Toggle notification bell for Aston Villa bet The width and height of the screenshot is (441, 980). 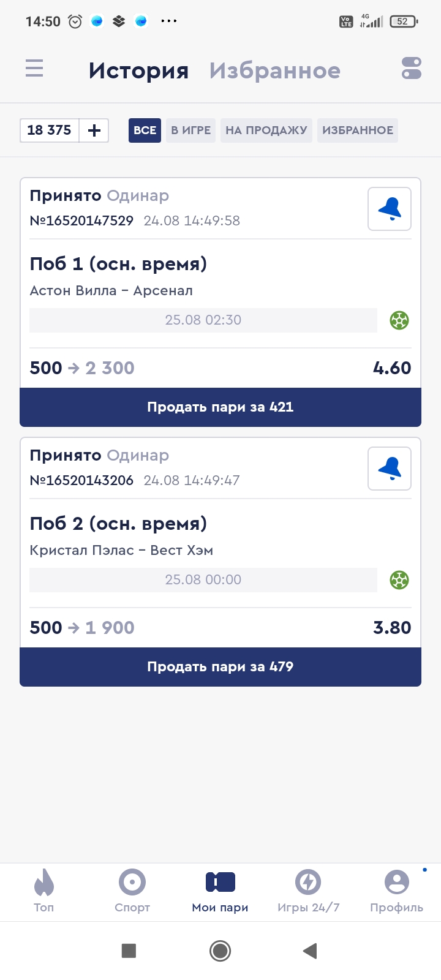pyautogui.click(x=390, y=209)
